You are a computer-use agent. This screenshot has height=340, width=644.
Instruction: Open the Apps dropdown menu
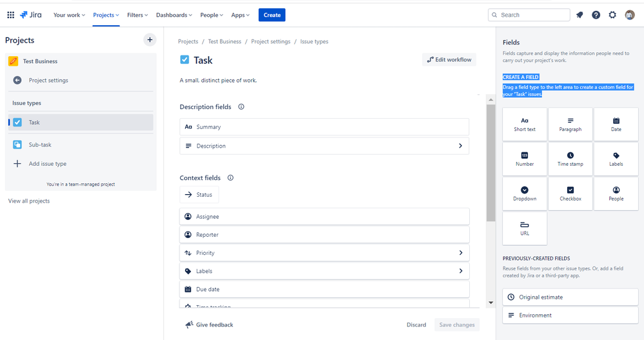(240, 15)
